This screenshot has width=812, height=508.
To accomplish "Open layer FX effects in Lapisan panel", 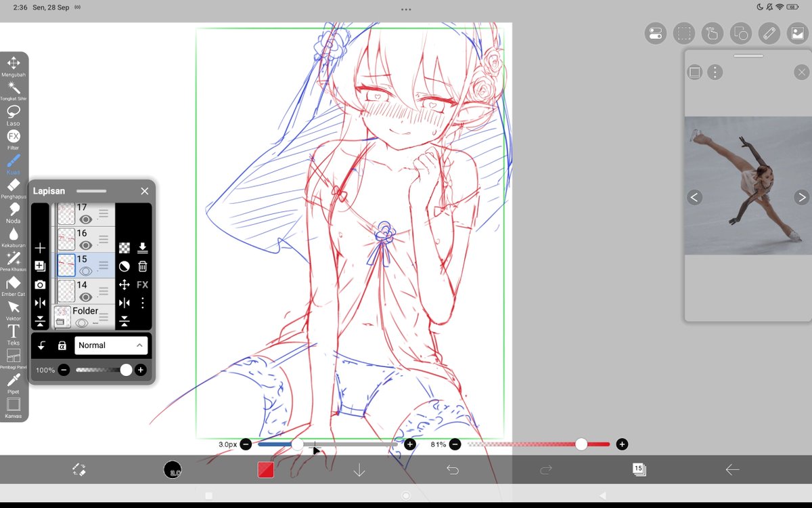I will [143, 284].
